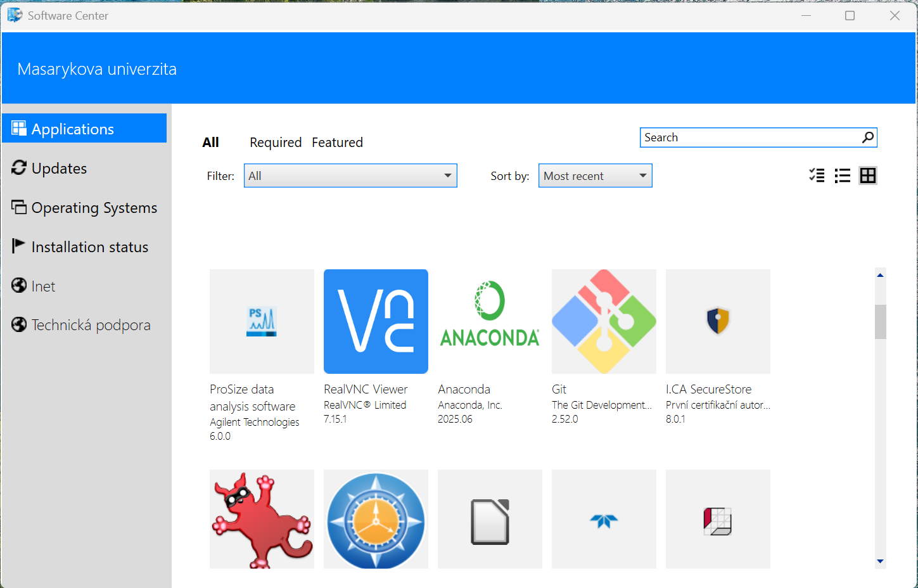Click the Anaconda, Inc. publisher text
This screenshot has height=588, width=918.
click(x=470, y=405)
